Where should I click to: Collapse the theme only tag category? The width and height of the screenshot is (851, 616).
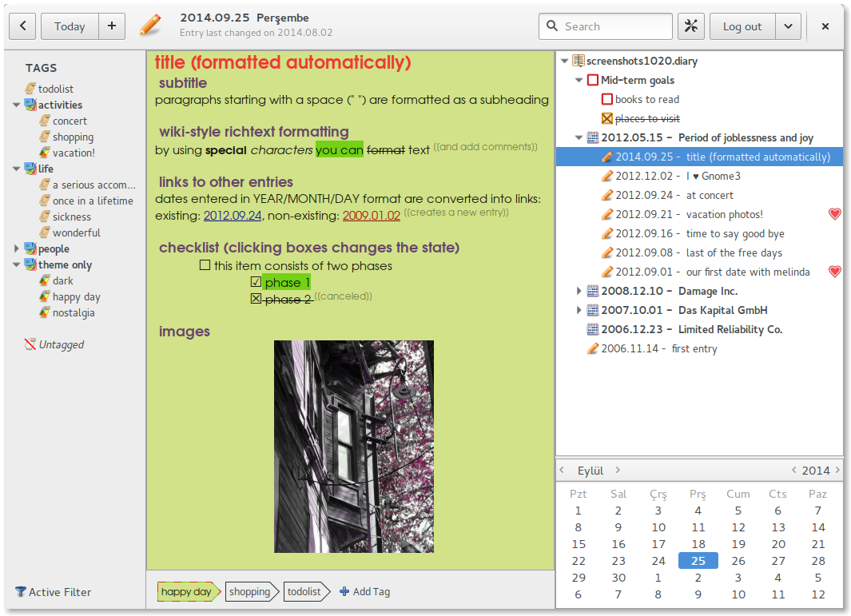[16, 264]
